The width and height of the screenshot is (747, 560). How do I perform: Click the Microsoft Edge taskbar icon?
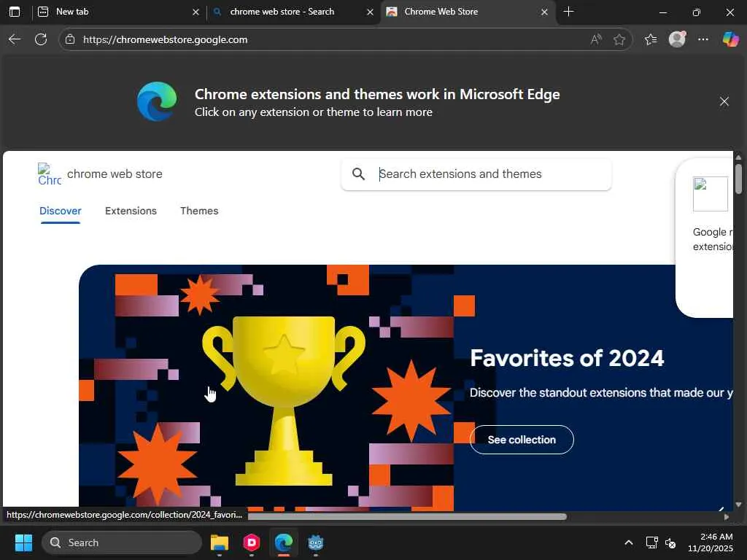point(284,542)
